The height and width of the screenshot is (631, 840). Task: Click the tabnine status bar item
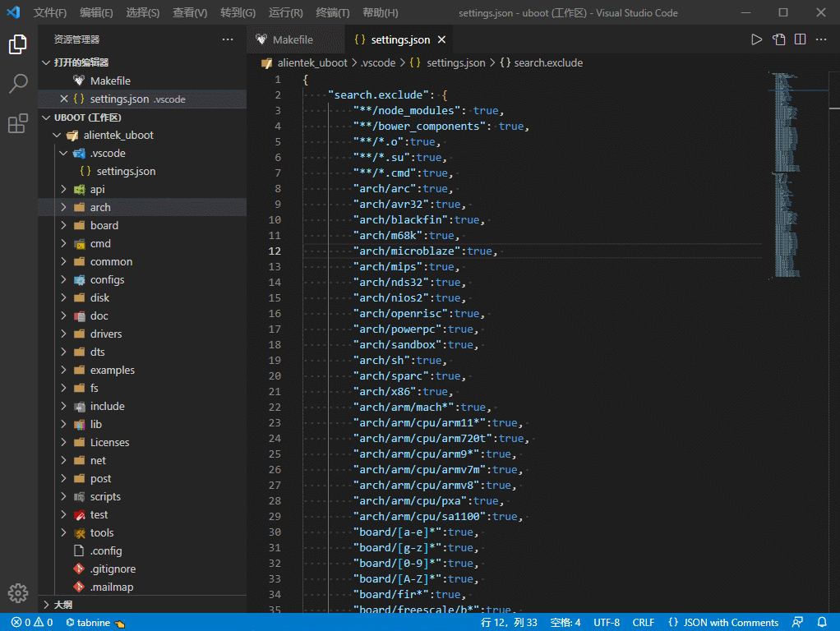[95, 623]
